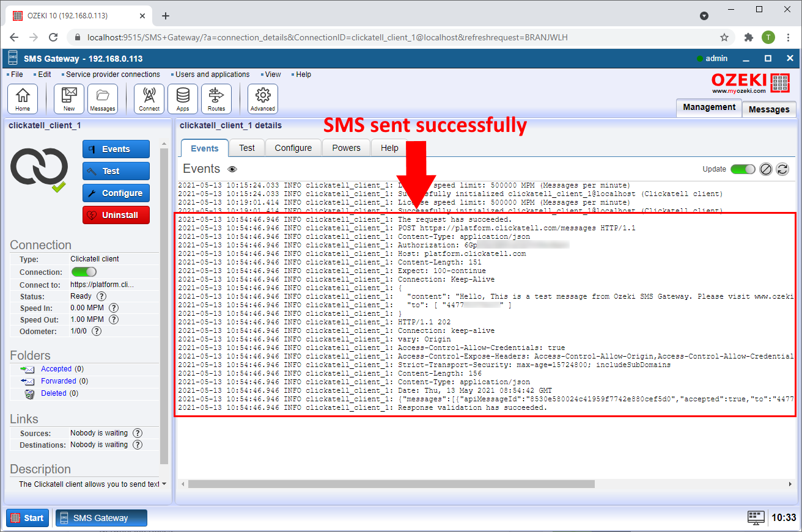Click the help icon next to Speed Out
Screen dimensions: 802x532
coord(113,319)
